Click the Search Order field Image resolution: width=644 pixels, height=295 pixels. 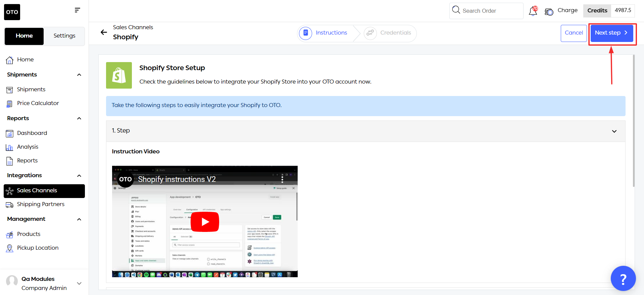[486, 11]
